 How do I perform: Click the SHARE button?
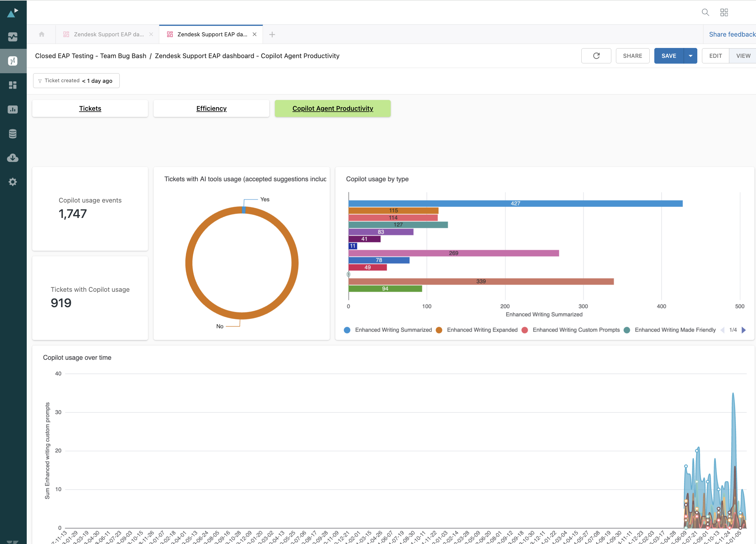(632, 56)
